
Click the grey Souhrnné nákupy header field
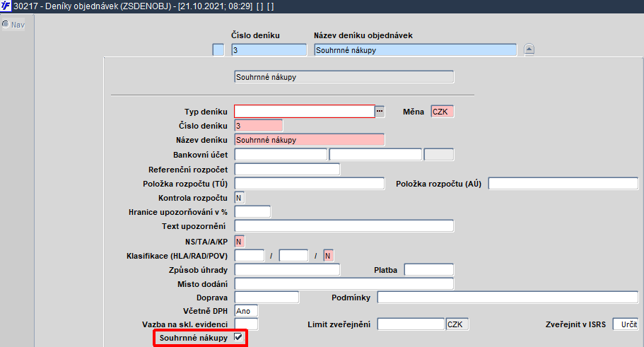point(344,77)
